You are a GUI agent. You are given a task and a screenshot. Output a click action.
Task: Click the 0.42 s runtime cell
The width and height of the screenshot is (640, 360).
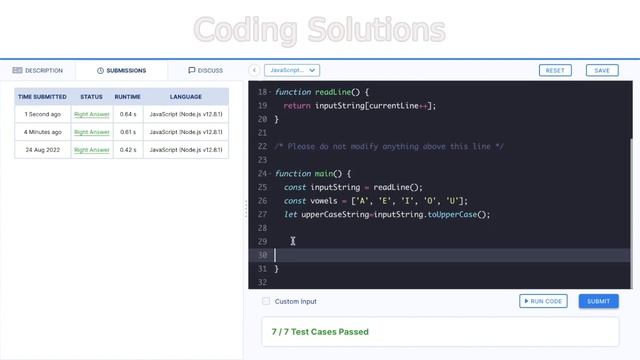128,150
